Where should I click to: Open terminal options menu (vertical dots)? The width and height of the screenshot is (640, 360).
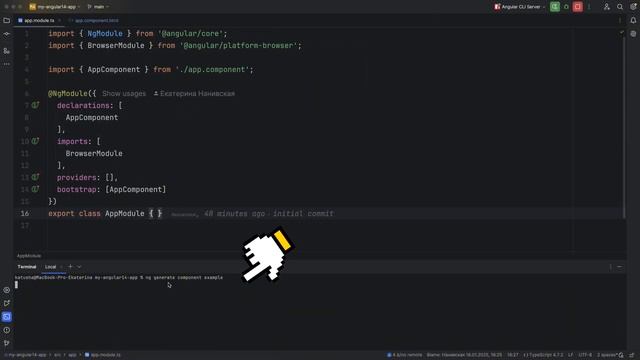(611, 267)
